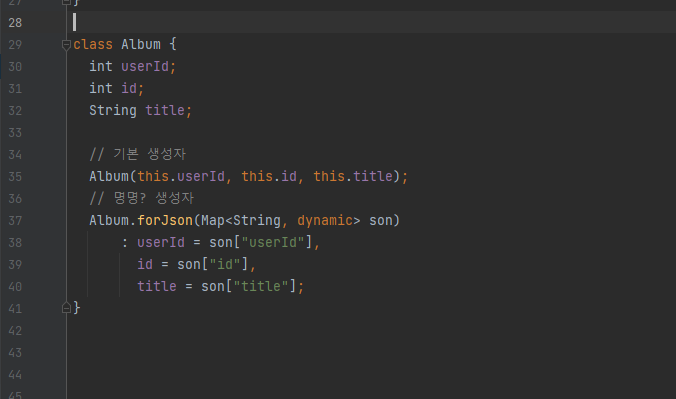Click the 'dynamic' keyword

325,220
